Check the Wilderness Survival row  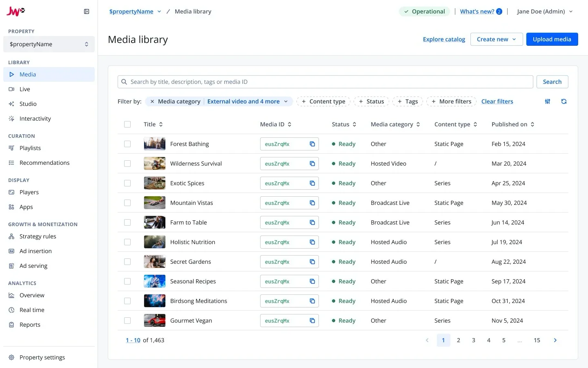(127, 164)
